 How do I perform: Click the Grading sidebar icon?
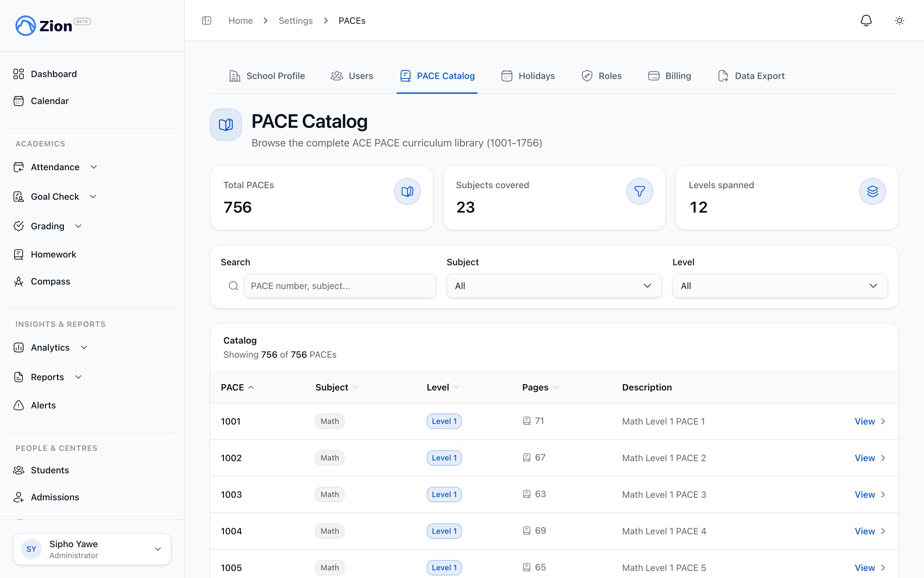coord(19,226)
